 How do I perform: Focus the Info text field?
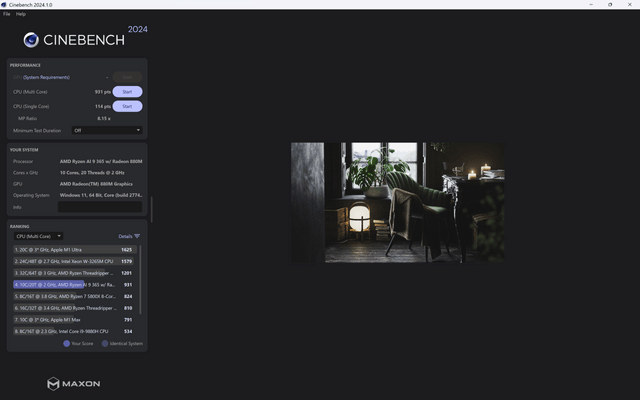click(x=100, y=207)
